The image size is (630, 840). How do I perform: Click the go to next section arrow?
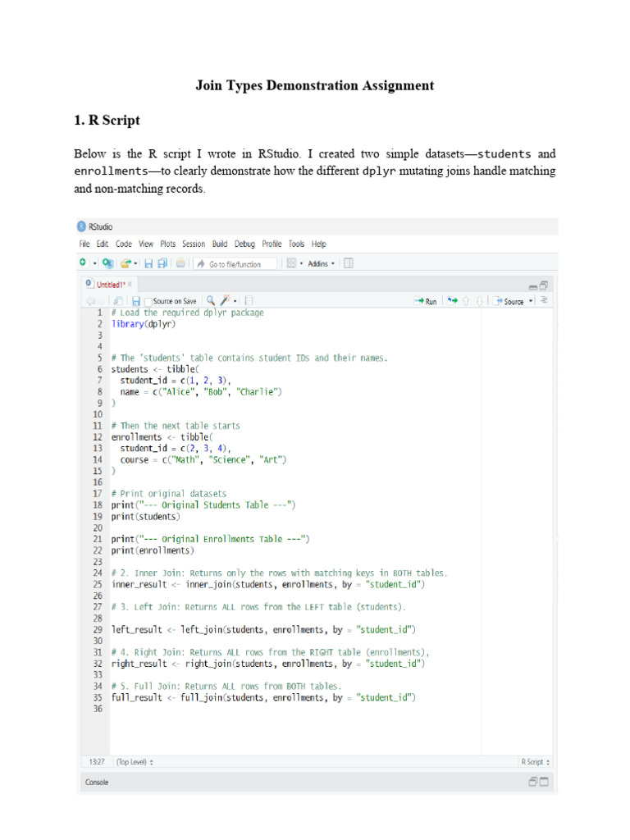click(479, 302)
